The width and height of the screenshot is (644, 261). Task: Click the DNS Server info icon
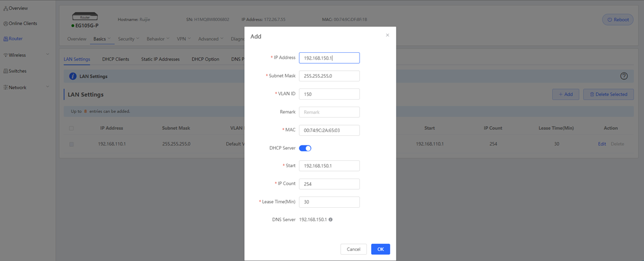[x=331, y=219]
